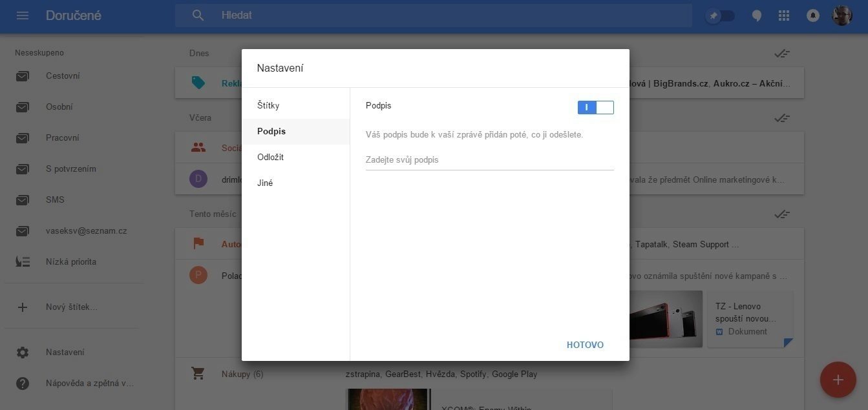This screenshot has height=410, width=868.
Task: Toggle the pinned items switch
Action: point(720,15)
